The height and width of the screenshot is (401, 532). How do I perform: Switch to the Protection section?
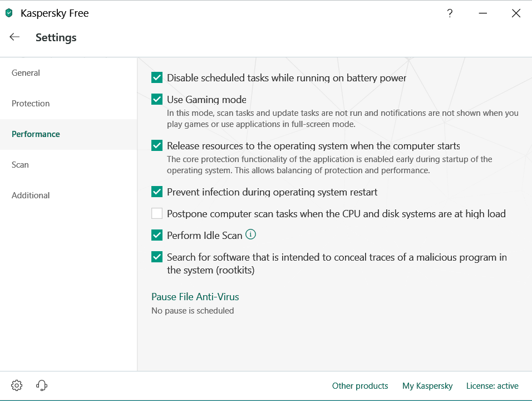[x=31, y=104]
